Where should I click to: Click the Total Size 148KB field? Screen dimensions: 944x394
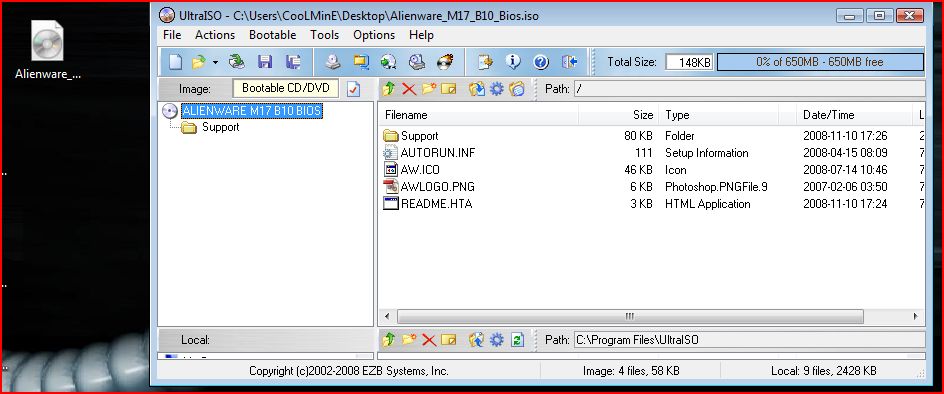pyautogui.click(x=689, y=62)
